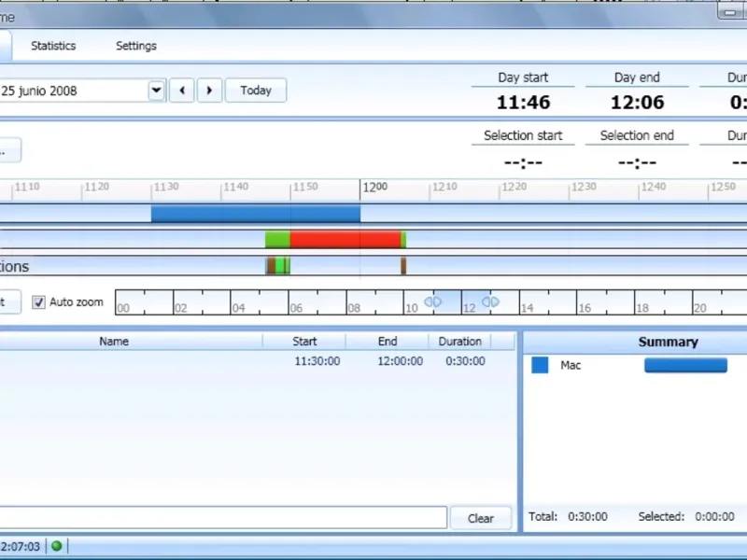Sort list by Duration column header
The image size is (747, 560).
click(x=459, y=341)
